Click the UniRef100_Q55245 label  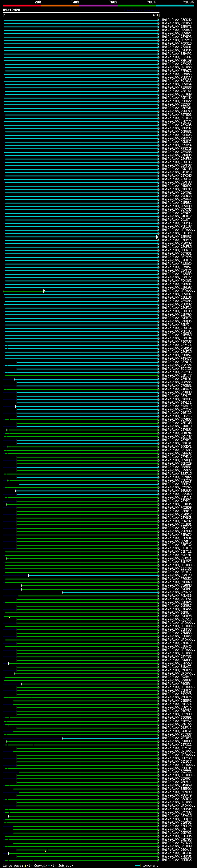coord(176,487)
